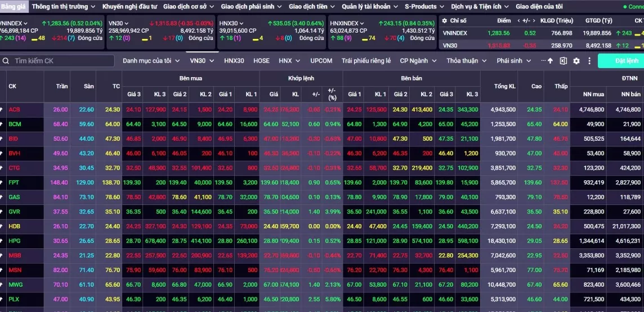Switch to the HNX30 tab
This screenshot has width=644, height=312.
tap(234, 61)
